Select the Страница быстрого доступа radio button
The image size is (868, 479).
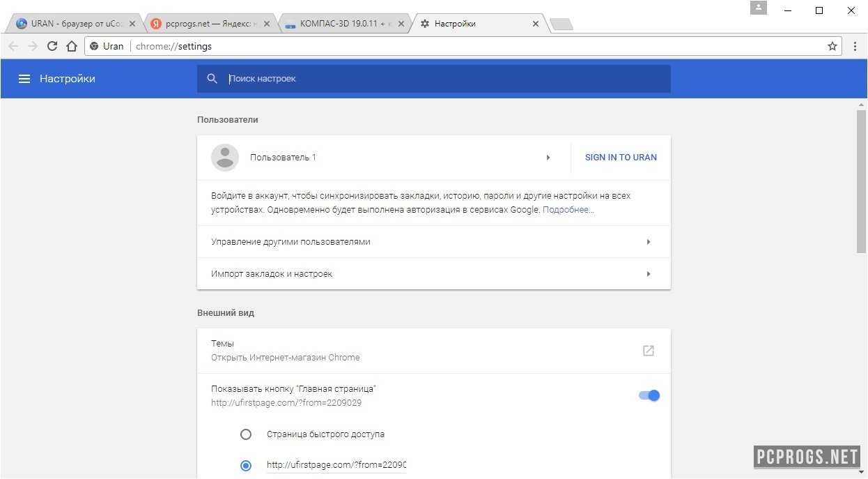point(246,434)
